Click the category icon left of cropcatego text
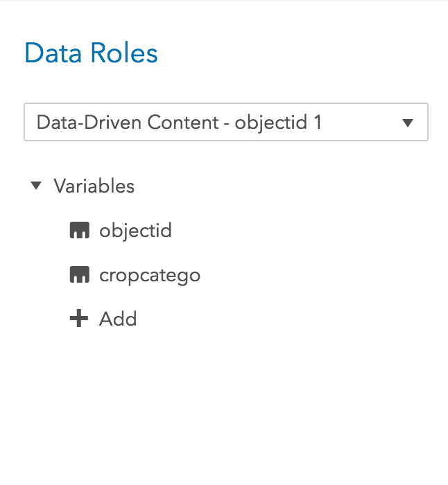The height and width of the screenshot is (485, 448). pos(80,275)
